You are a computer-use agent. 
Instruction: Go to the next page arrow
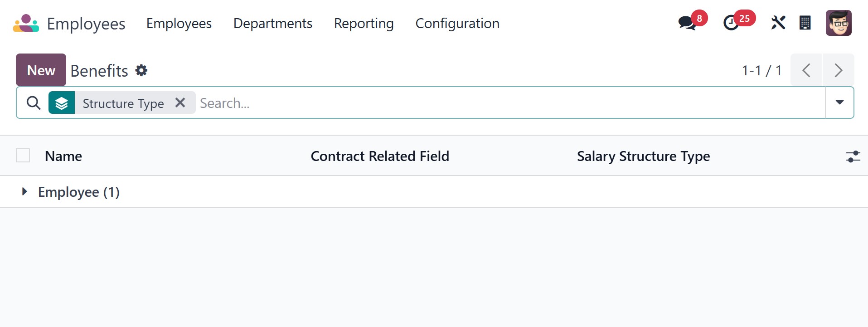[x=838, y=70]
